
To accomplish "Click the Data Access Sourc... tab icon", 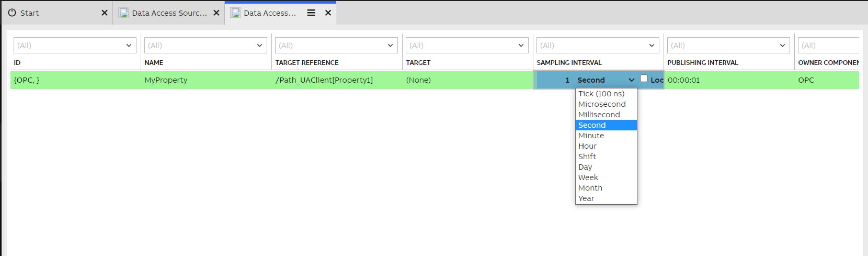I will pos(124,13).
